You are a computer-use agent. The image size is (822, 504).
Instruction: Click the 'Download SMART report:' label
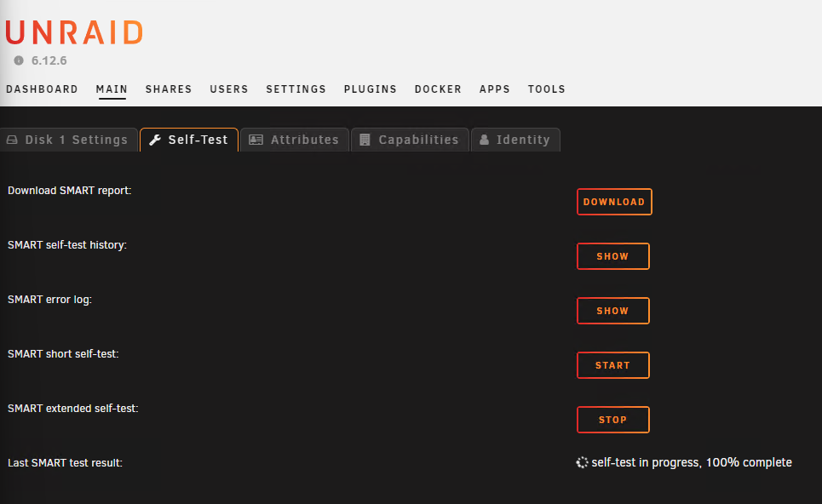point(70,191)
